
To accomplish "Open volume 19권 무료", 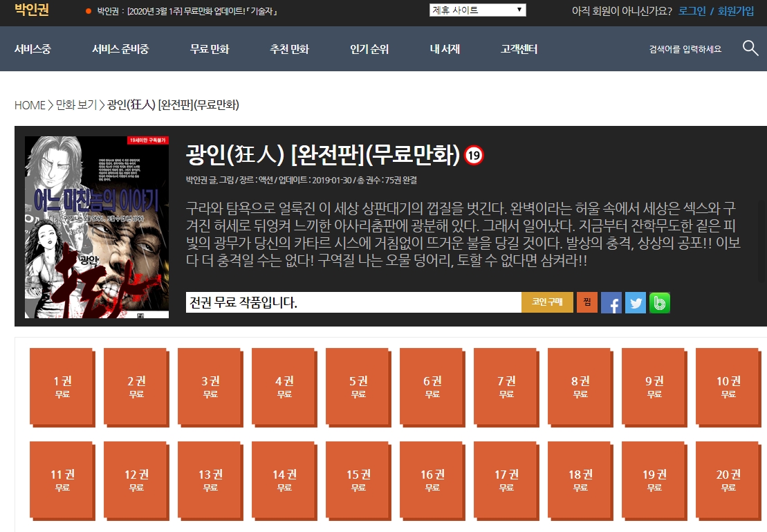I will pos(654,480).
